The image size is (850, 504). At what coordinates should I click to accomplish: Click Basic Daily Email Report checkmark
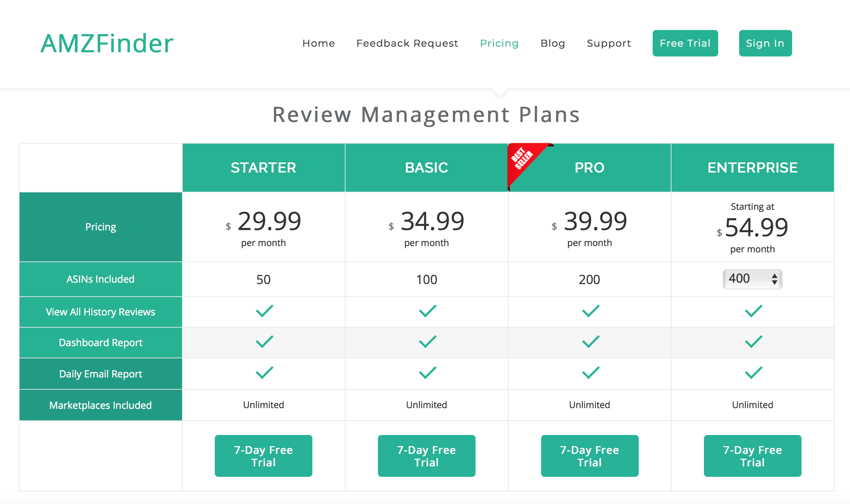tap(427, 373)
